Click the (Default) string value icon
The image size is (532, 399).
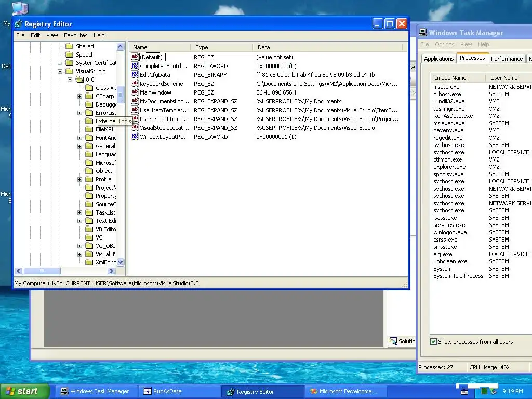click(x=135, y=57)
